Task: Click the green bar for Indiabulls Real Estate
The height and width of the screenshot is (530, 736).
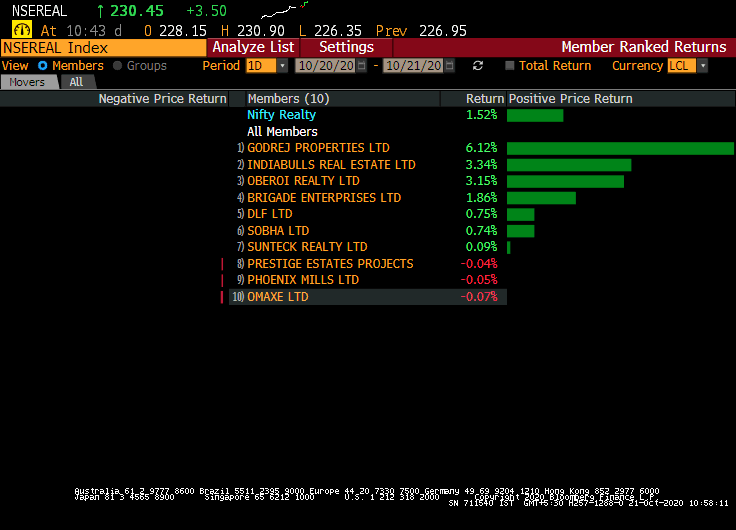Action: coord(568,165)
